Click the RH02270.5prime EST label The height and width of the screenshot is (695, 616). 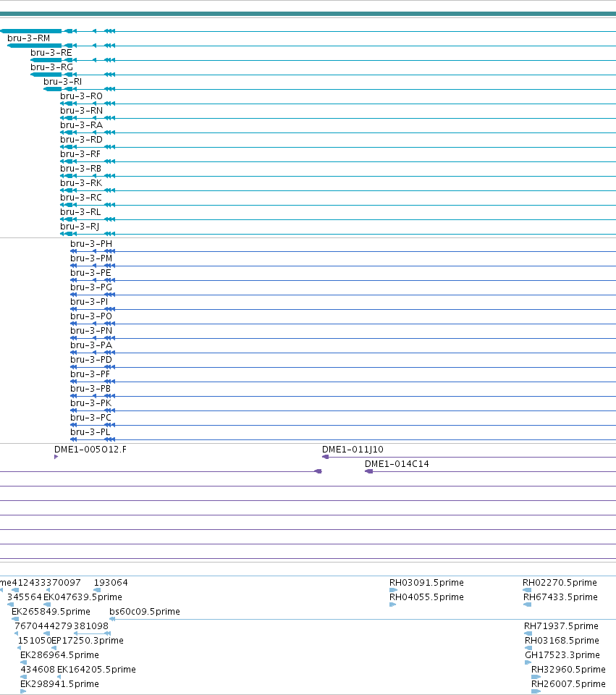click(560, 583)
